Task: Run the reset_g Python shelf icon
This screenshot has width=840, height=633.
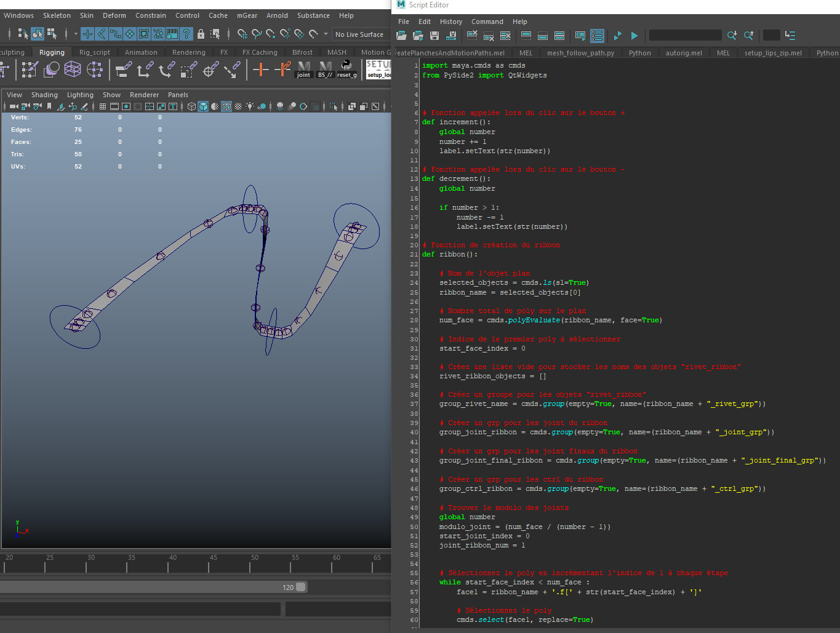Action: click(x=347, y=68)
